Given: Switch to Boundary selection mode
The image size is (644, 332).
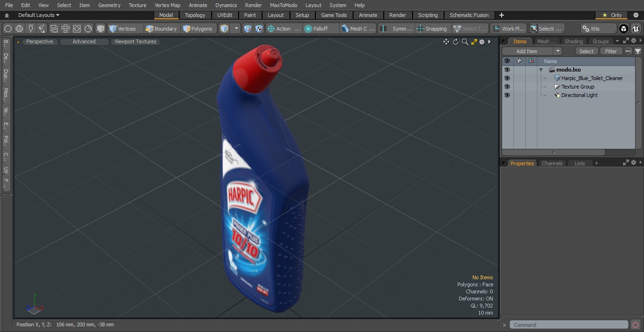Looking at the screenshot, I should tap(161, 29).
